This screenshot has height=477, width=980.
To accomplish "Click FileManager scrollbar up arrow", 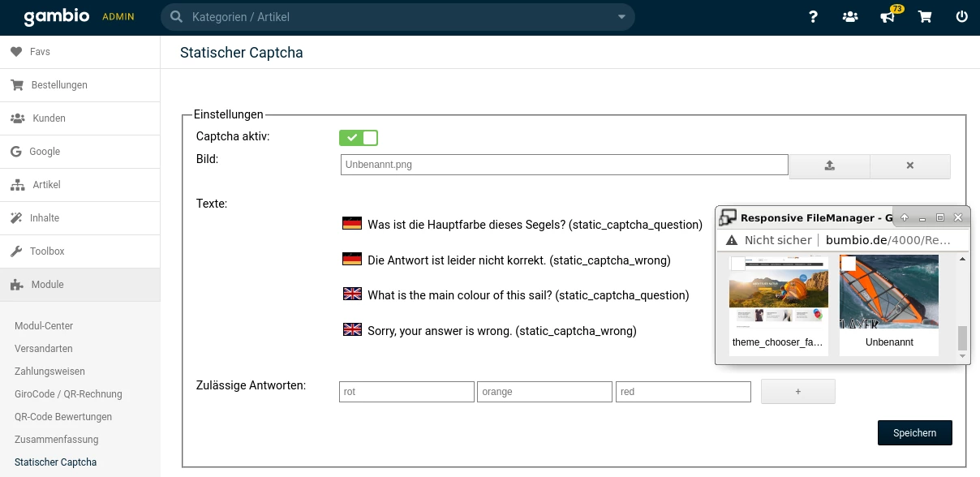I will click(x=963, y=259).
